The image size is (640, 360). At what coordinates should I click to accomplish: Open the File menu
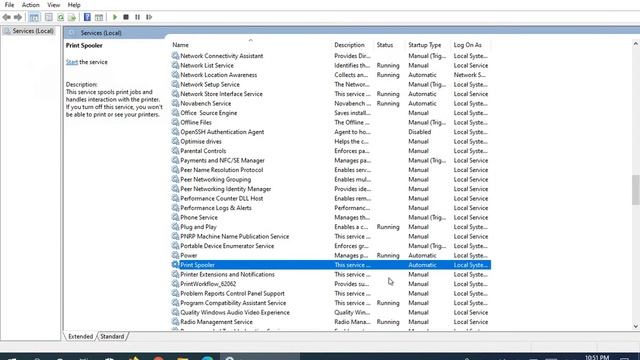click(x=9, y=5)
